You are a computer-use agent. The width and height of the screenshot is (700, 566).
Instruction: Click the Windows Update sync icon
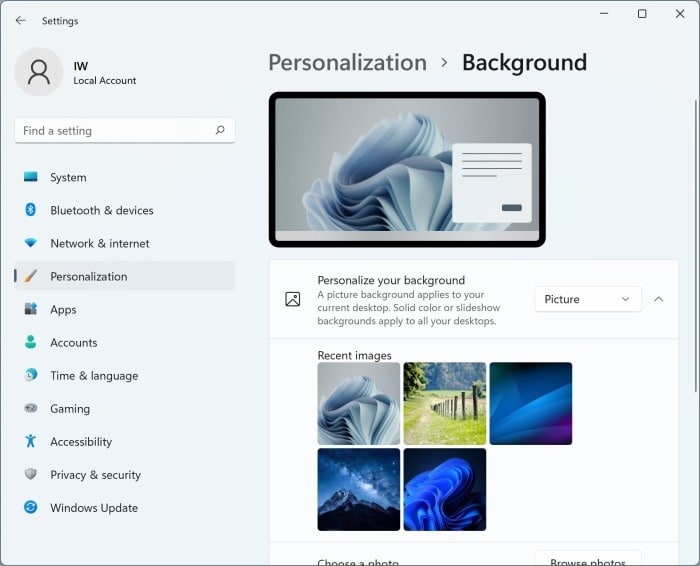(30, 507)
